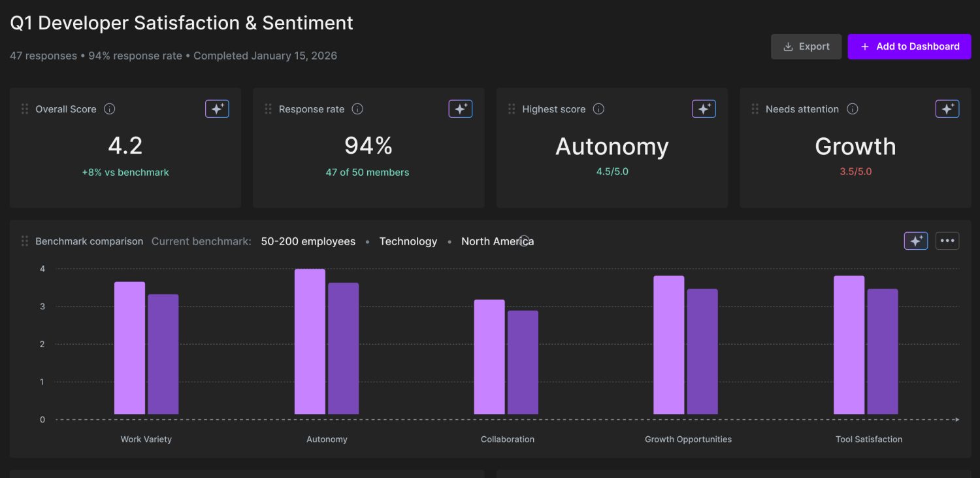Click info icon beside Response rate
Image resolution: width=980 pixels, height=478 pixels.
357,109
